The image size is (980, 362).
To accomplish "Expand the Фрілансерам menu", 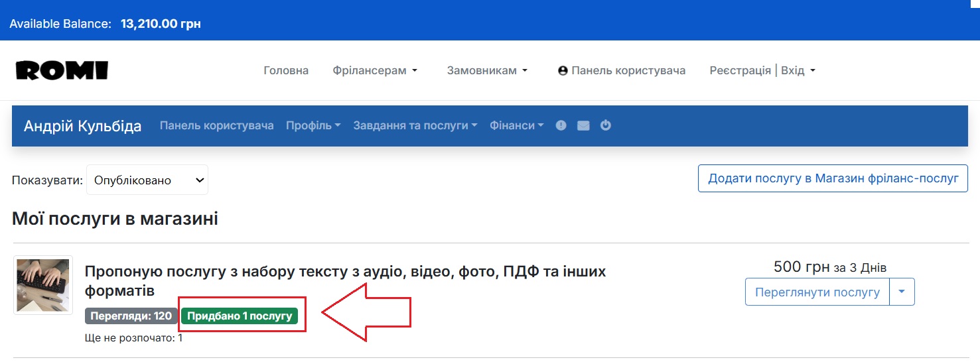I will click(375, 70).
